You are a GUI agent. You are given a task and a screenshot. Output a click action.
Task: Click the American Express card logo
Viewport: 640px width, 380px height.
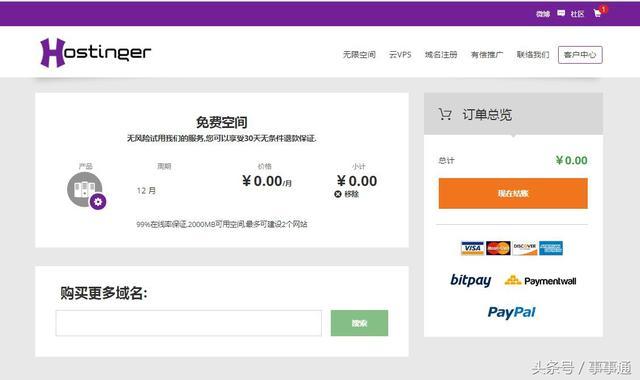[551, 248]
